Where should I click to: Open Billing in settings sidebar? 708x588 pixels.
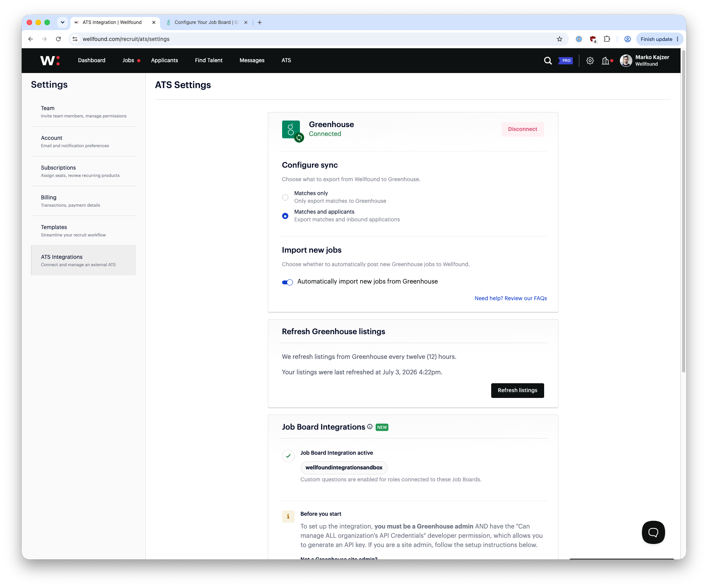(x=83, y=201)
